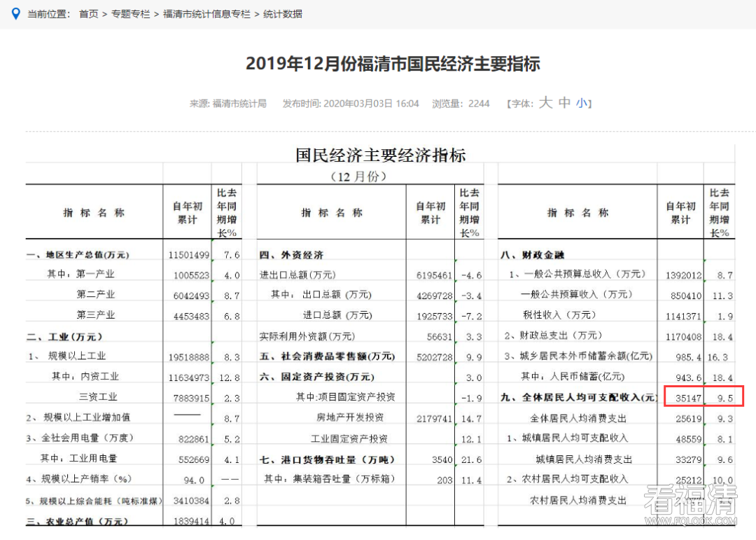This screenshot has height=540, width=756.
Task: Click 全体居民人均消费支出 value 25619
Action: [689, 419]
